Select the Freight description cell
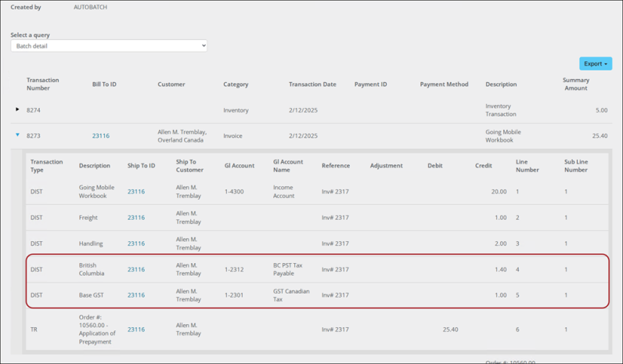This screenshot has width=623, height=364. (x=88, y=218)
